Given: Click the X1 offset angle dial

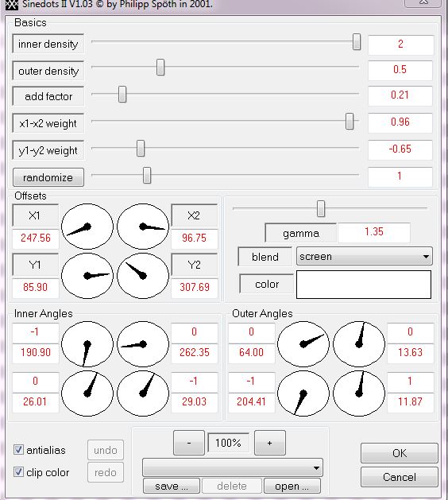Looking at the screenshot, I should pos(87,227).
